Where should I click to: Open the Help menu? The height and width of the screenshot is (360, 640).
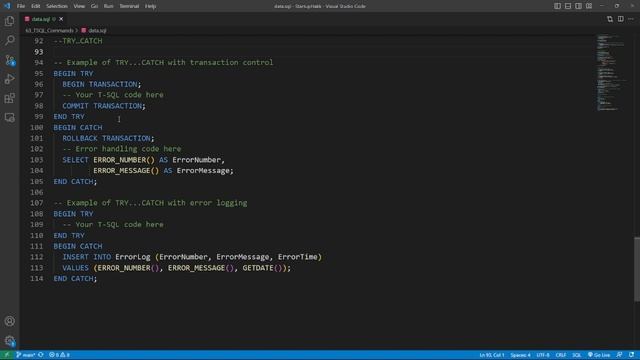point(150,6)
